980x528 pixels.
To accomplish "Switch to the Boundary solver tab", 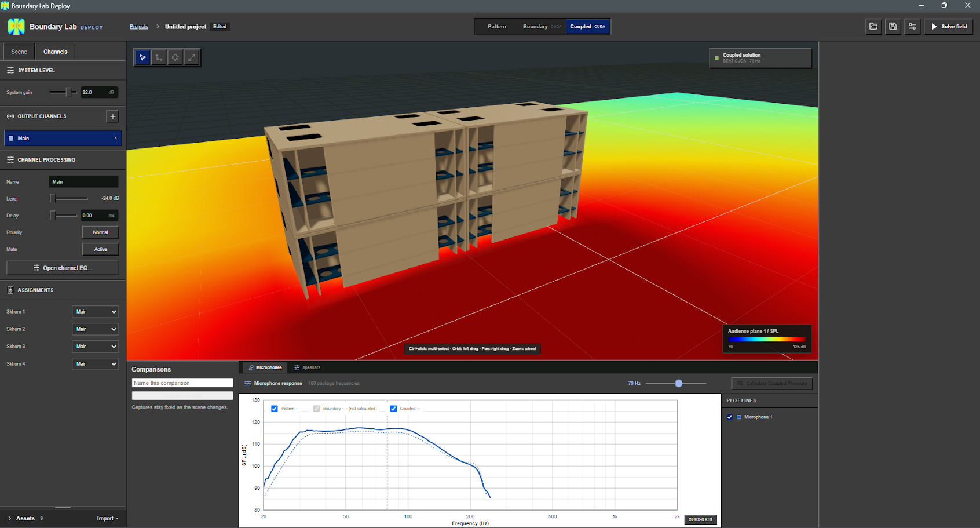I will click(x=542, y=27).
